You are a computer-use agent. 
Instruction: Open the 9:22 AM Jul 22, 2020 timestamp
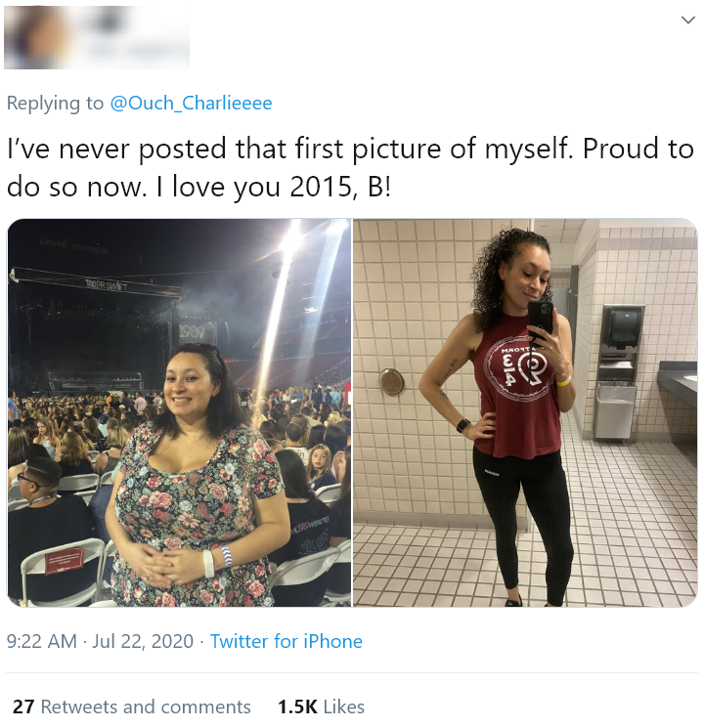pos(100,641)
